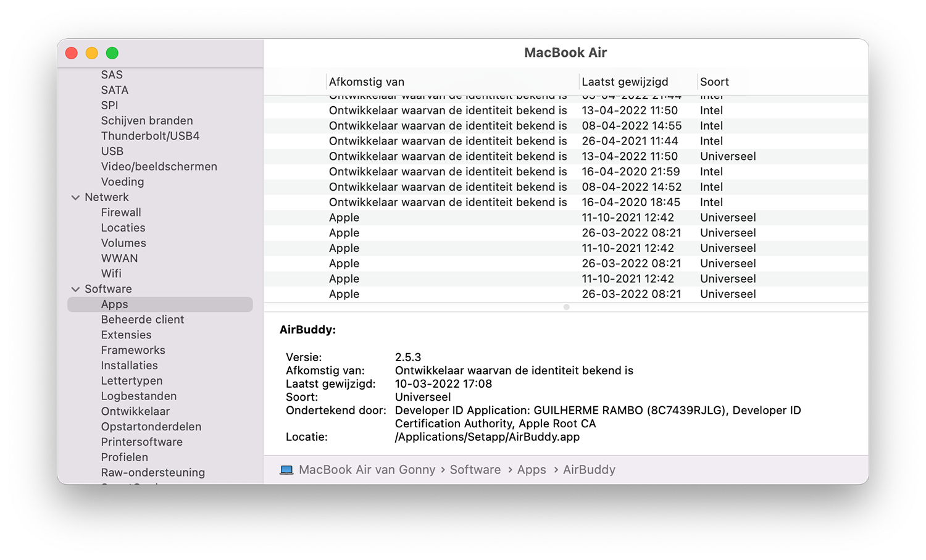Image resolution: width=926 pixels, height=560 pixels.
Task: Open Opstartonderdelen sidebar item
Action: [x=151, y=427]
